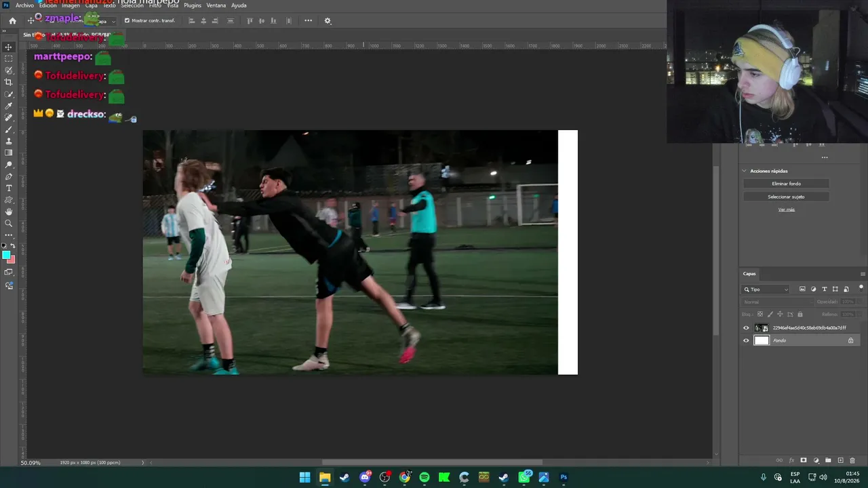This screenshot has width=868, height=488.
Task: Add a layer mask
Action: coord(804,461)
